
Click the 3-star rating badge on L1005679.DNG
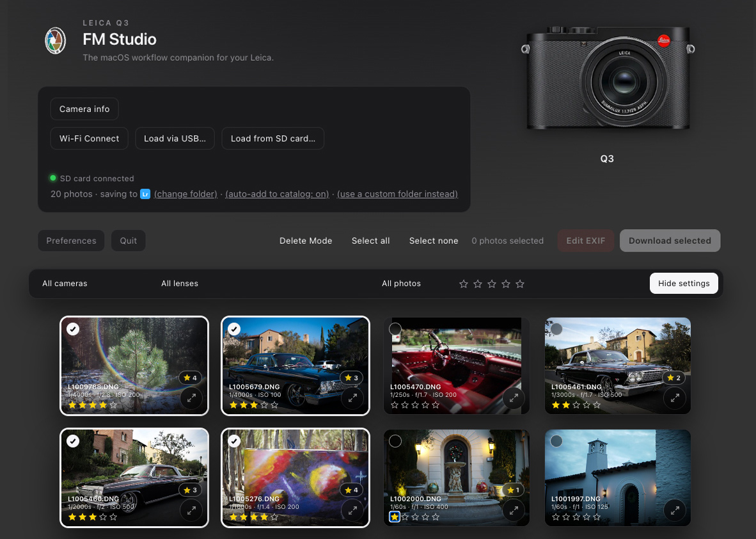[352, 378]
